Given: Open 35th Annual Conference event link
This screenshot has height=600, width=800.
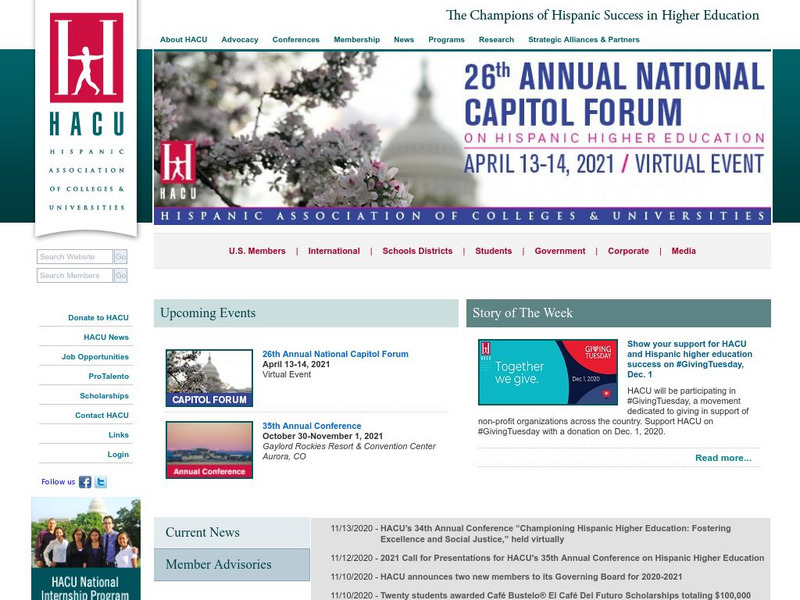Looking at the screenshot, I should coord(312,426).
